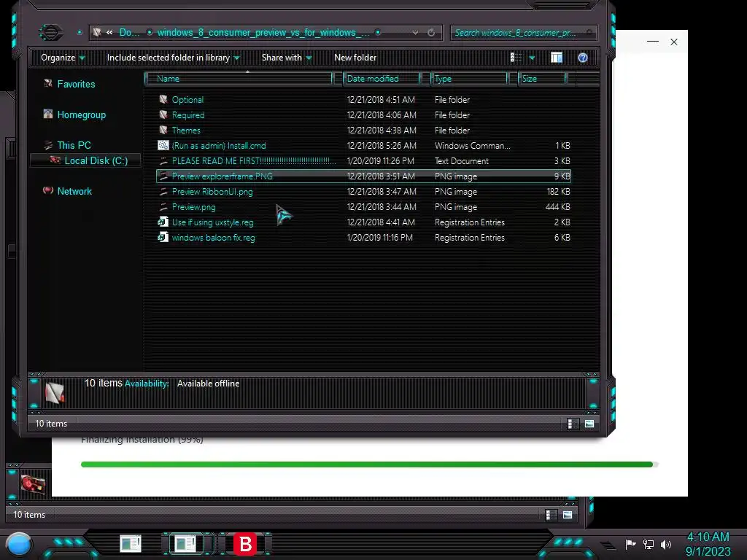The width and height of the screenshot is (747, 560).
Task: Click the Start orb button
Action: (x=19, y=544)
